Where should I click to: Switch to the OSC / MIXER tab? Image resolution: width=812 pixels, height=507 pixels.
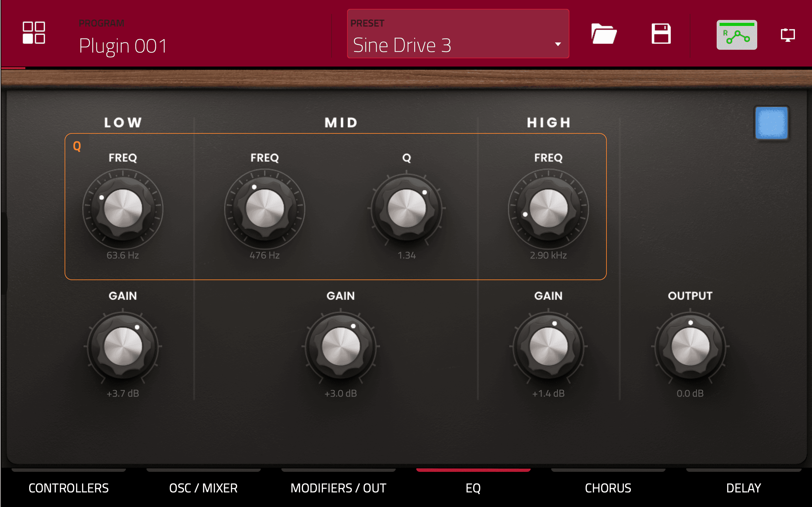click(x=203, y=488)
